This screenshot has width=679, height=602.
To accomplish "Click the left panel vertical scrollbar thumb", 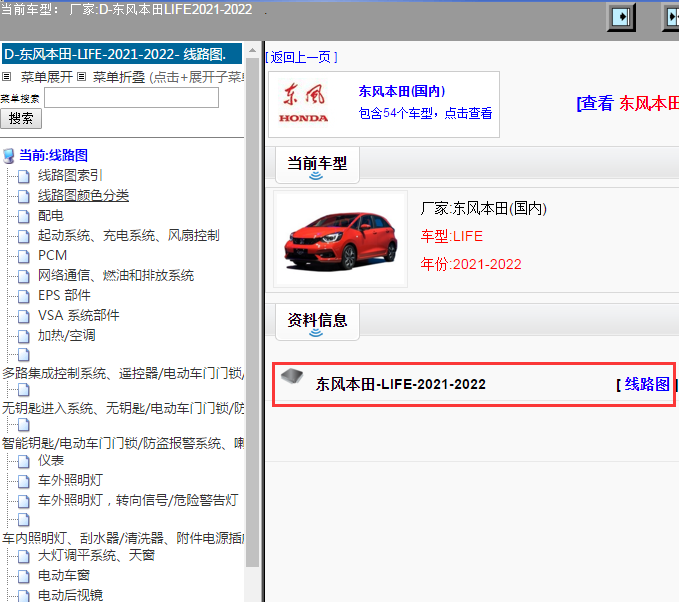I will click(x=252, y=312).
